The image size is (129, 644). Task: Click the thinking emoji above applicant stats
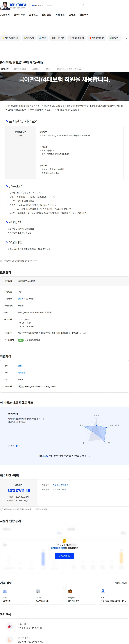64,541
